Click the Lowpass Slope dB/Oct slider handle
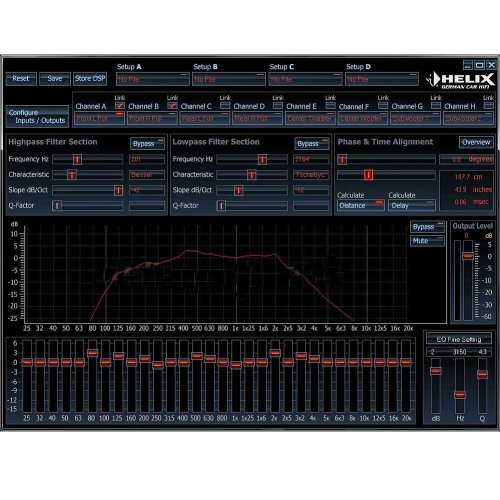The image size is (500, 500). (x=238, y=190)
